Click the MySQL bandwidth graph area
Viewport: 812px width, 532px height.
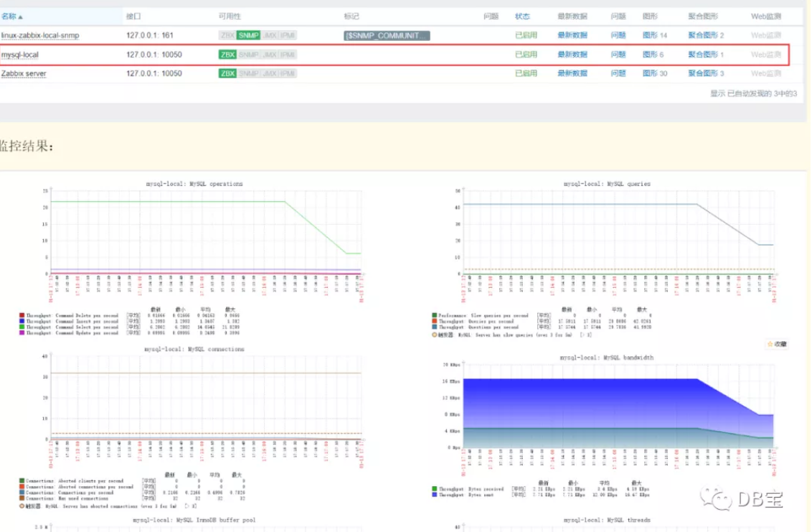(618, 406)
